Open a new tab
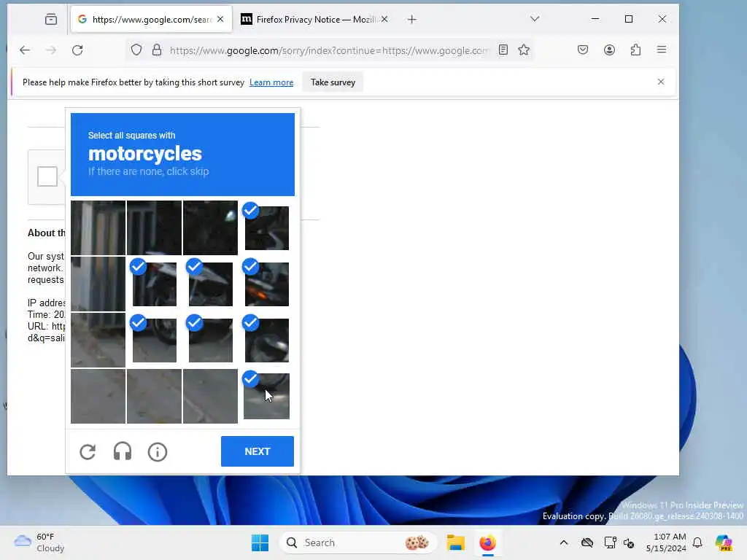 [412, 20]
